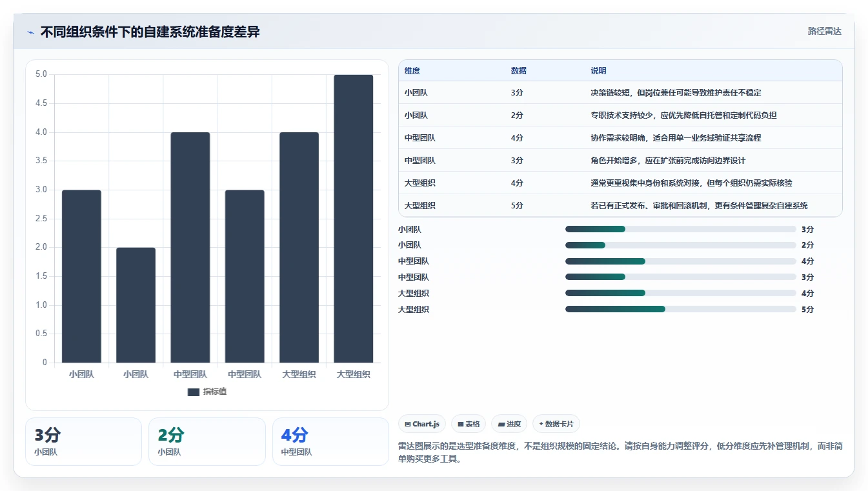Click the y-axis label 5.0

click(41, 74)
